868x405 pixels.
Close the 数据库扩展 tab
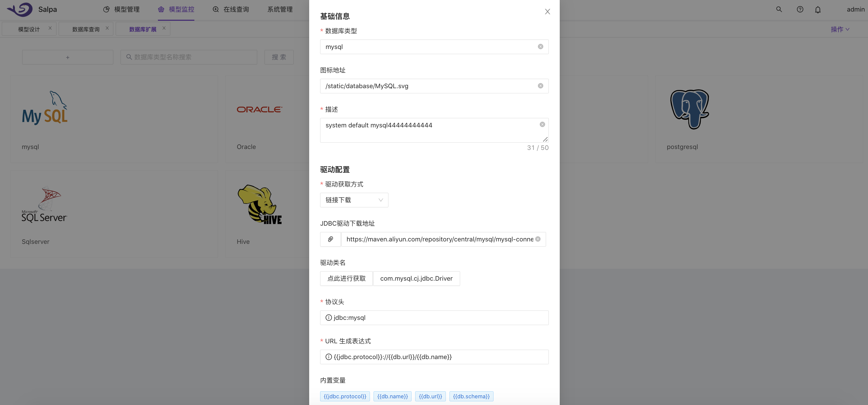(164, 28)
